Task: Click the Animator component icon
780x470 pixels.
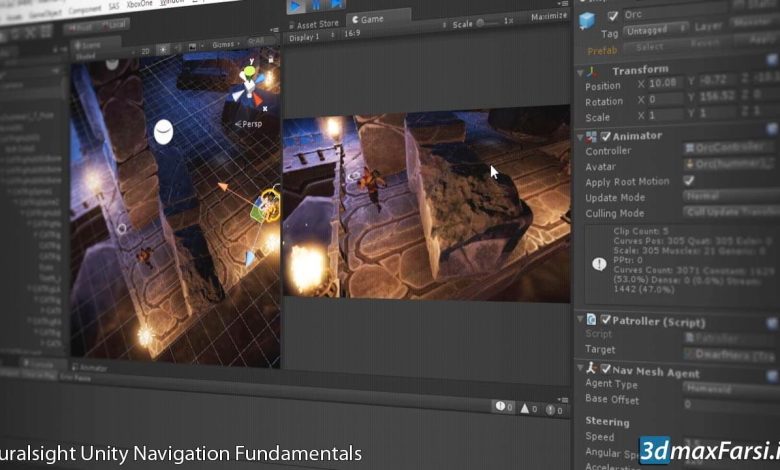Action: (x=591, y=136)
